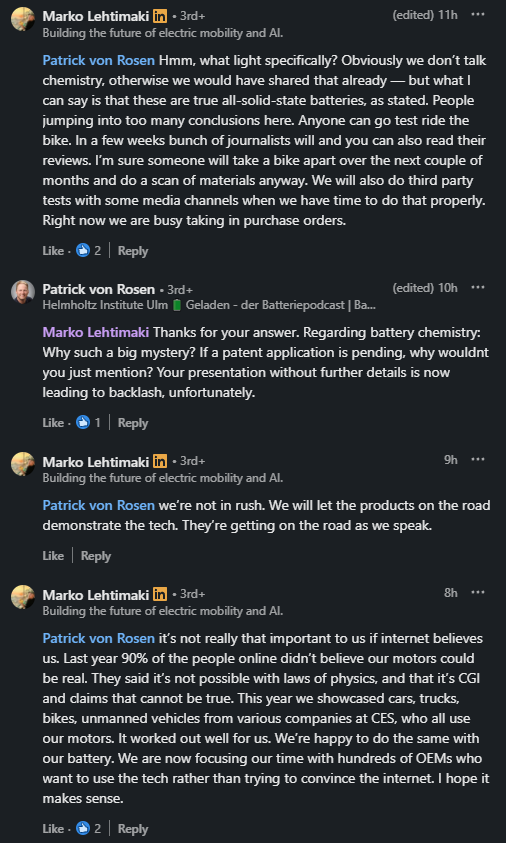Open three-dot menu on Patrick von Rosen's comment

tap(478, 288)
